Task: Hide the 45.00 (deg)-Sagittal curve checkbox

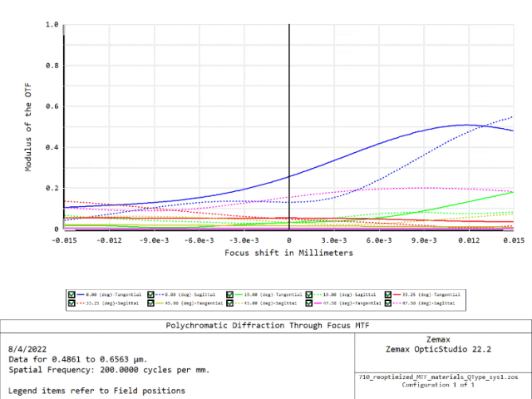Action: click(x=229, y=303)
